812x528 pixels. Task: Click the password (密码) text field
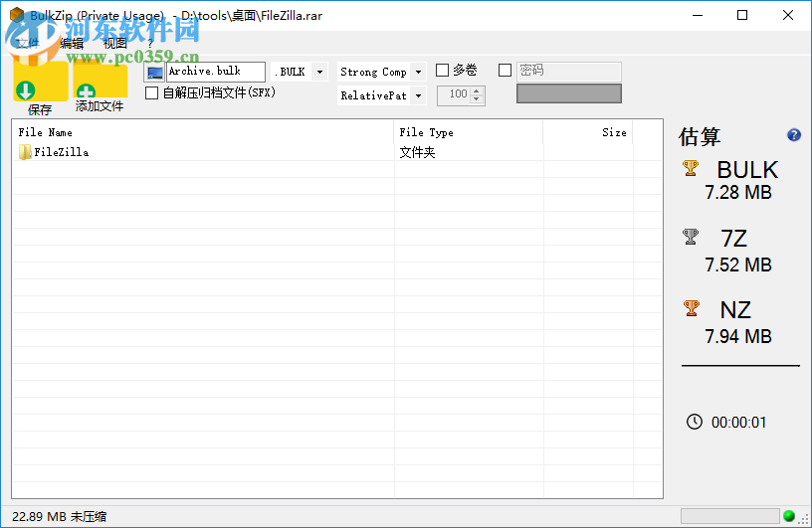568,72
